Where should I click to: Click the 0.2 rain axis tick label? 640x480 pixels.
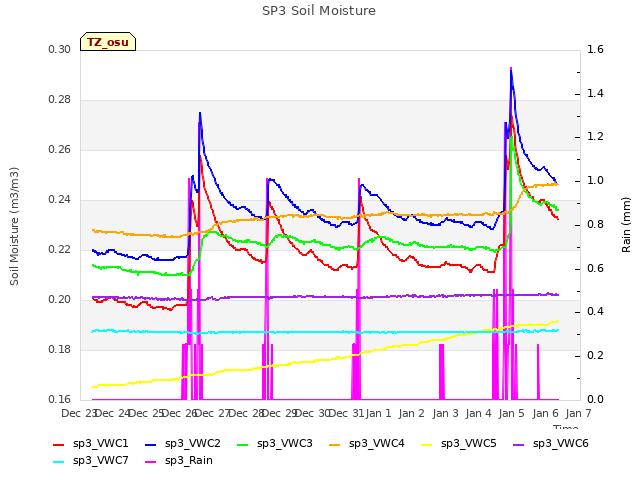pos(595,356)
